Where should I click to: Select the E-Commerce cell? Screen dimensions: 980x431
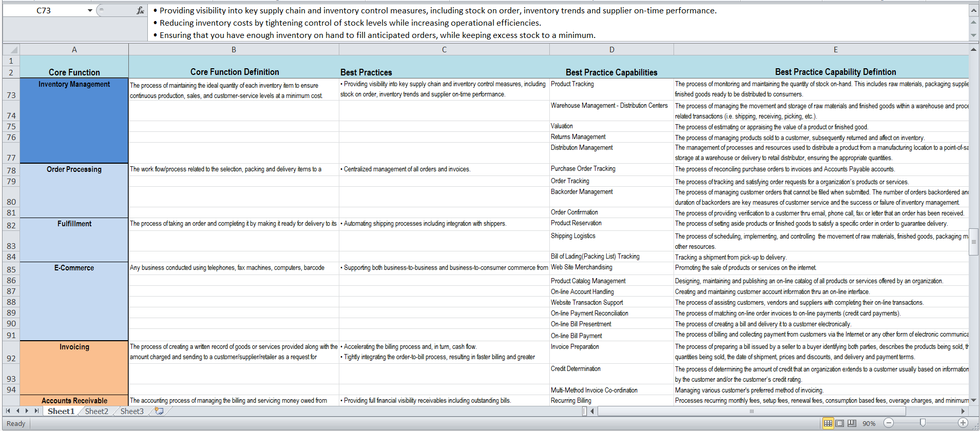[x=74, y=301]
